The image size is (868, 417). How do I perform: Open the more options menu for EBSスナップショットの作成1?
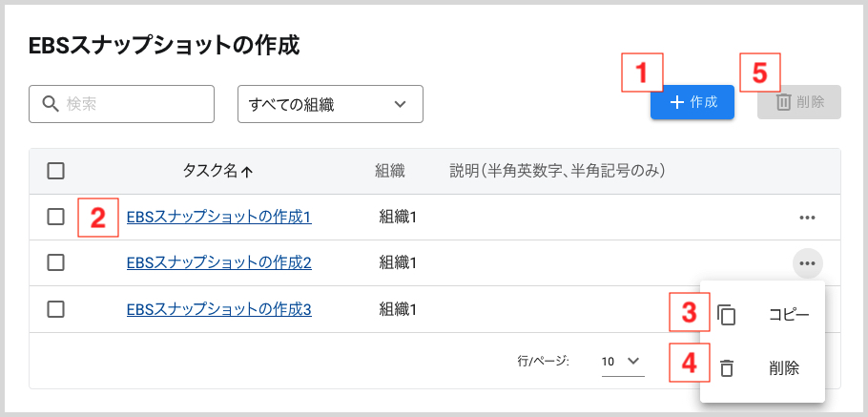[x=807, y=218]
